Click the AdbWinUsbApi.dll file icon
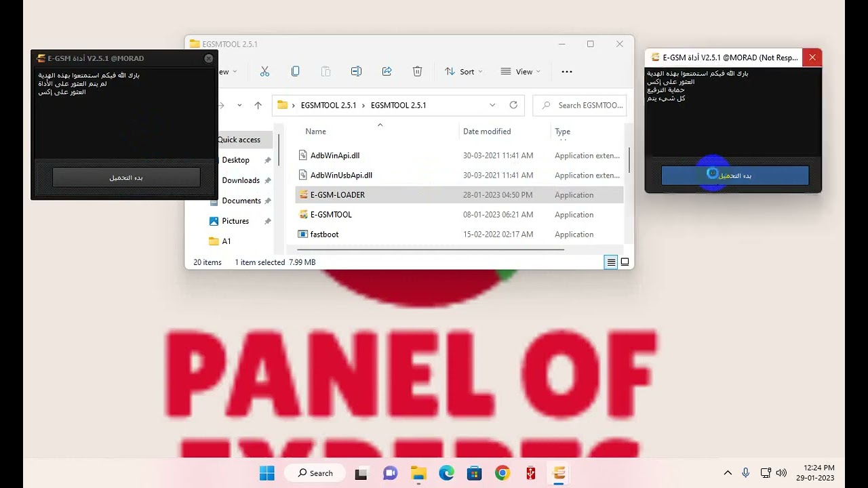This screenshot has width=868, height=488. [303, 175]
